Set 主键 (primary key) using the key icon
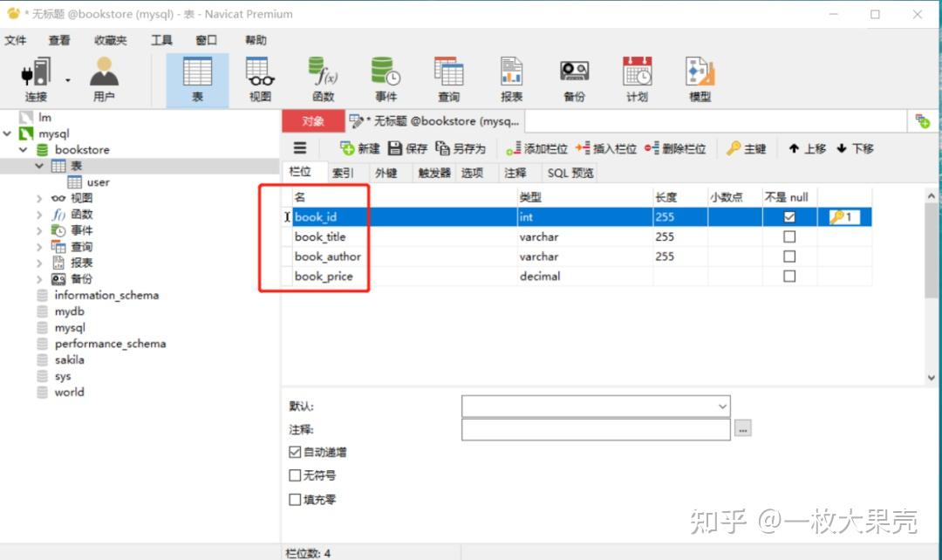 [747, 148]
